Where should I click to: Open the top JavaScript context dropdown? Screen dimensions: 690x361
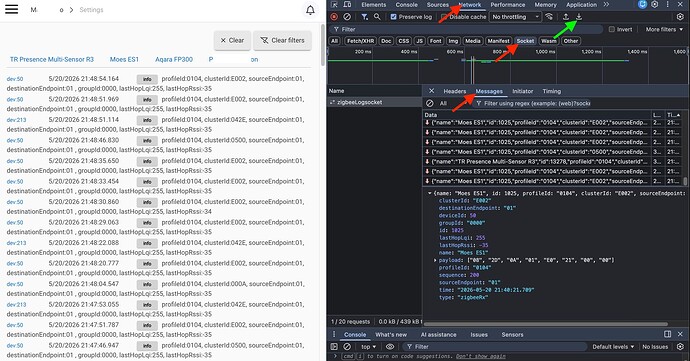(x=368, y=347)
